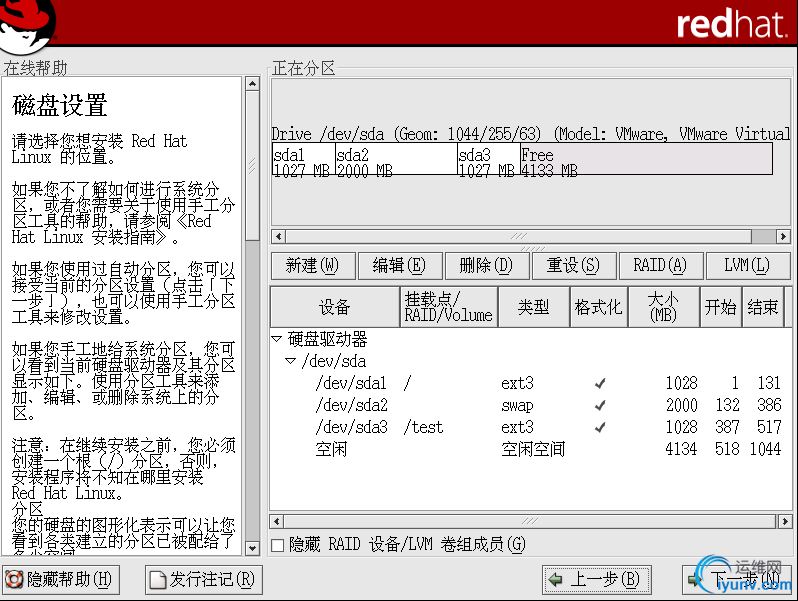Collapse the /dev/sda tree node
The height and width of the screenshot is (601, 798).
click(290, 361)
